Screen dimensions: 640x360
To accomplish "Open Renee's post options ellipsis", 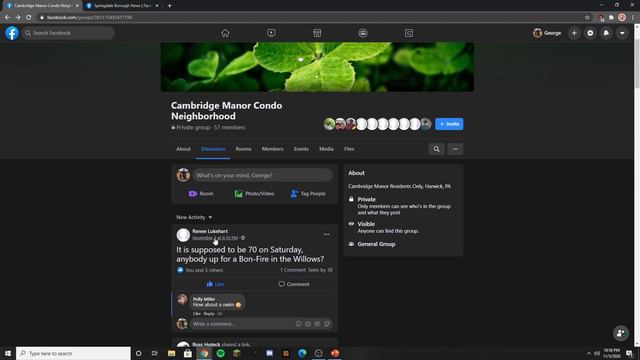I will (327, 234).
